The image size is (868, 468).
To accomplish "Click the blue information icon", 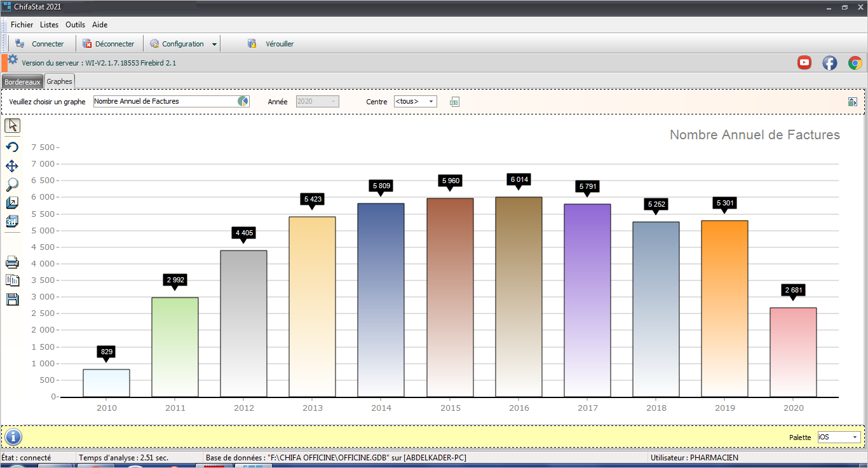I will pos(13,437).
